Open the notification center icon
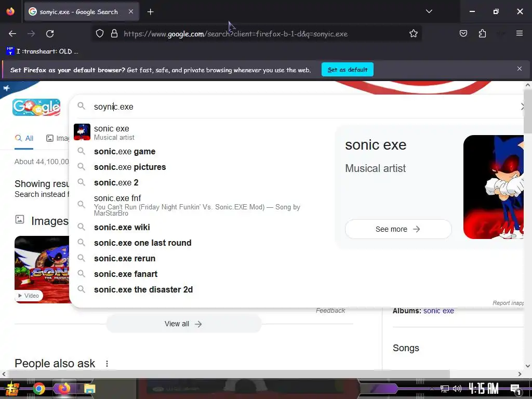 (515, 390)
